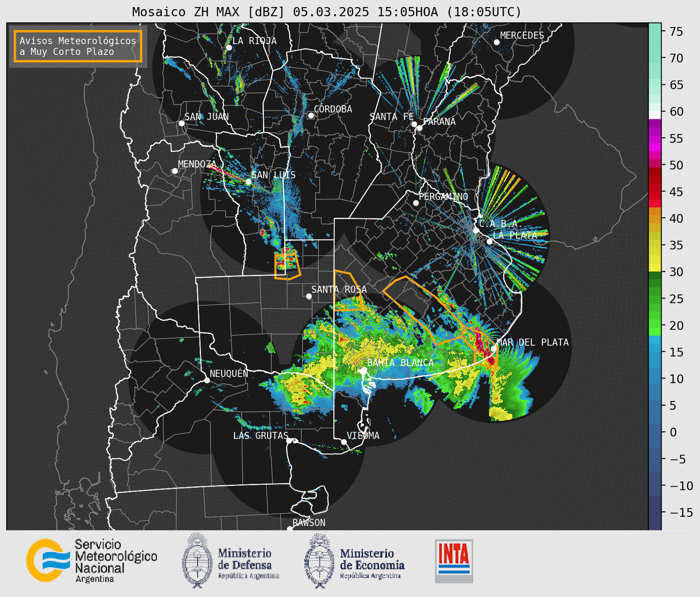Click the CORDOBA city label

point(333,109)
